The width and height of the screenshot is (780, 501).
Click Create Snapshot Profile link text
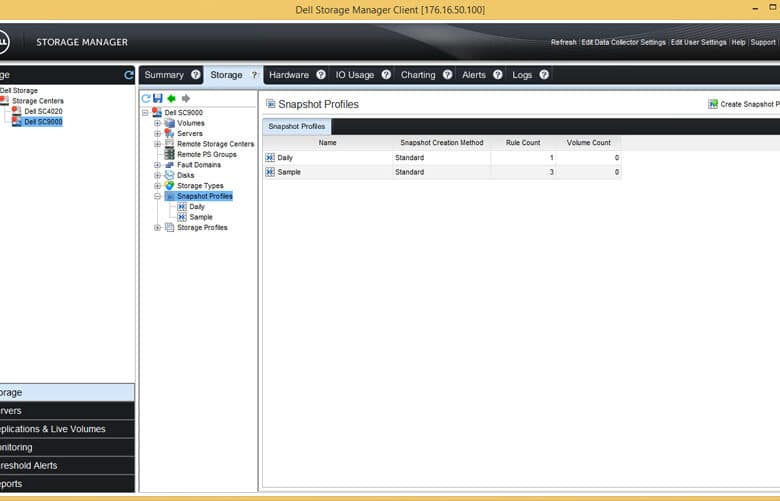750,104
